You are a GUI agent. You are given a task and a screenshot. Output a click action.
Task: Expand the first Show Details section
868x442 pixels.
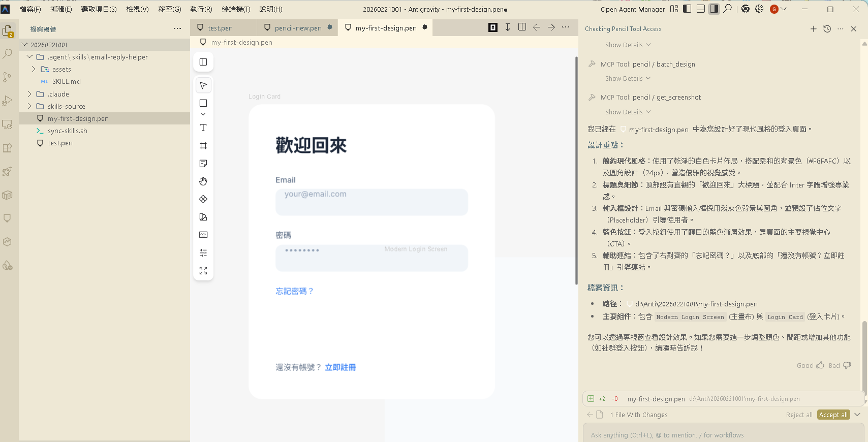click(628, 45)
